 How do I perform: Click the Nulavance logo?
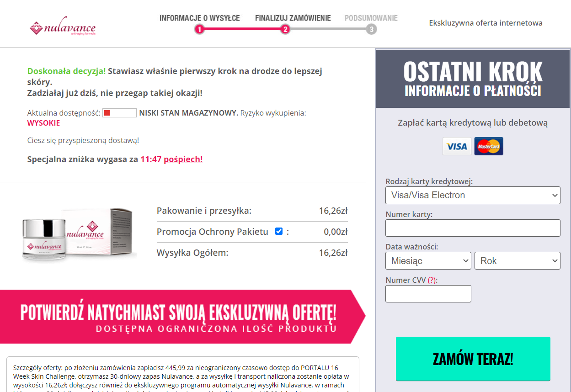[63, 28]
